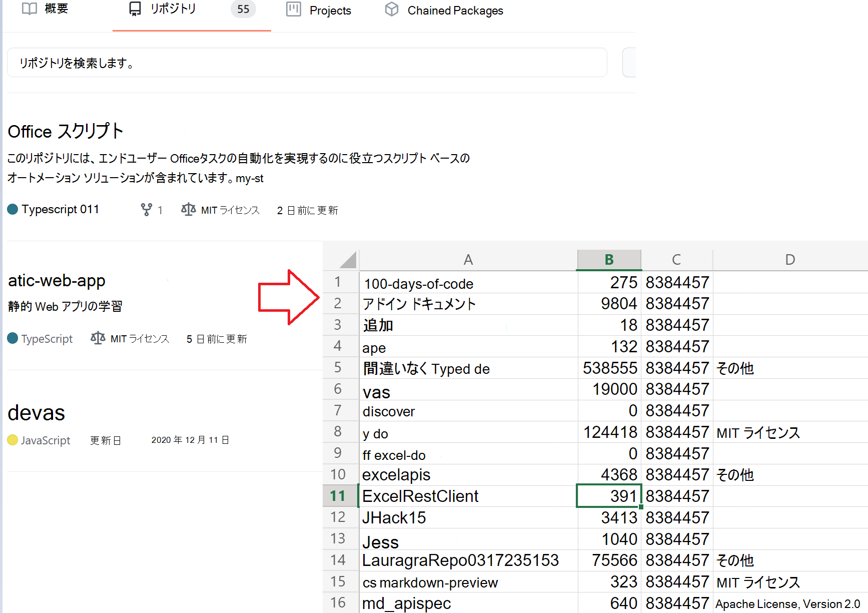Open the devas repository link
The height and width of the screenshot is (613, 868).
[36, 413]
